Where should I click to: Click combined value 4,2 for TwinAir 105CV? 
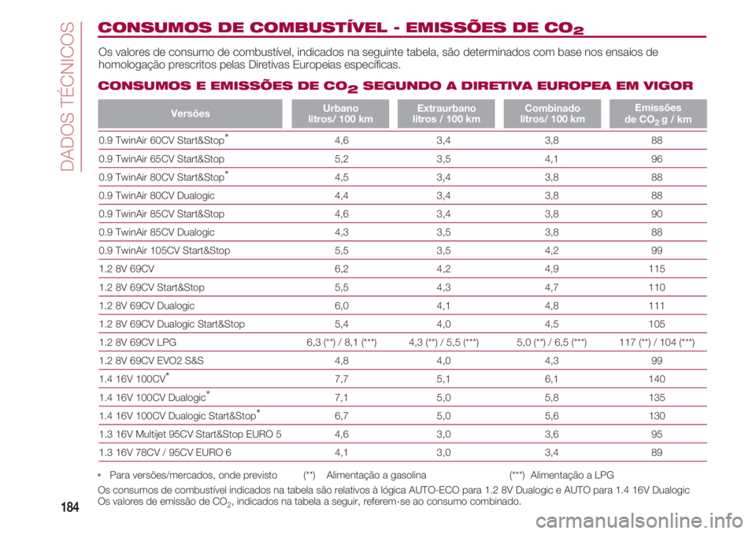(551, 250)
